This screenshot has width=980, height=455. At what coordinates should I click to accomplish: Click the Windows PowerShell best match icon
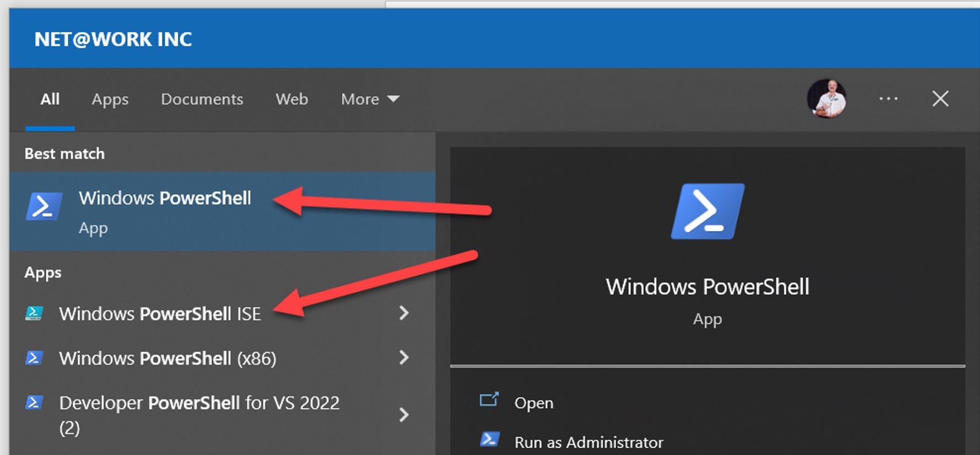click(43, 206)
